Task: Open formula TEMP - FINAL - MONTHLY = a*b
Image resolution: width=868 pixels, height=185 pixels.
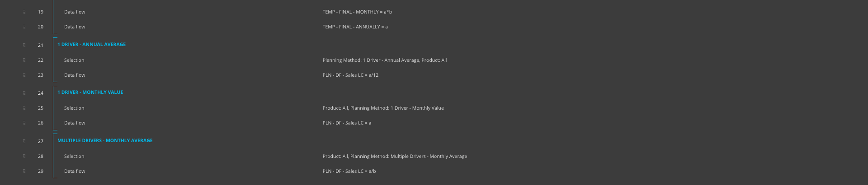Action: coord(357,12)
